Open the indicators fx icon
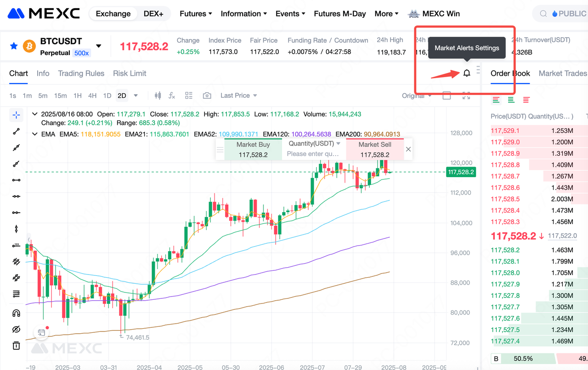The width and height of the screenshot is (588, 370). pos(172,95)
